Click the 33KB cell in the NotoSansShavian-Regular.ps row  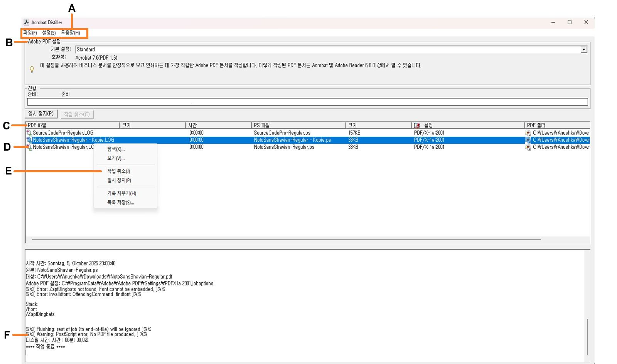(x=353, y=147)
